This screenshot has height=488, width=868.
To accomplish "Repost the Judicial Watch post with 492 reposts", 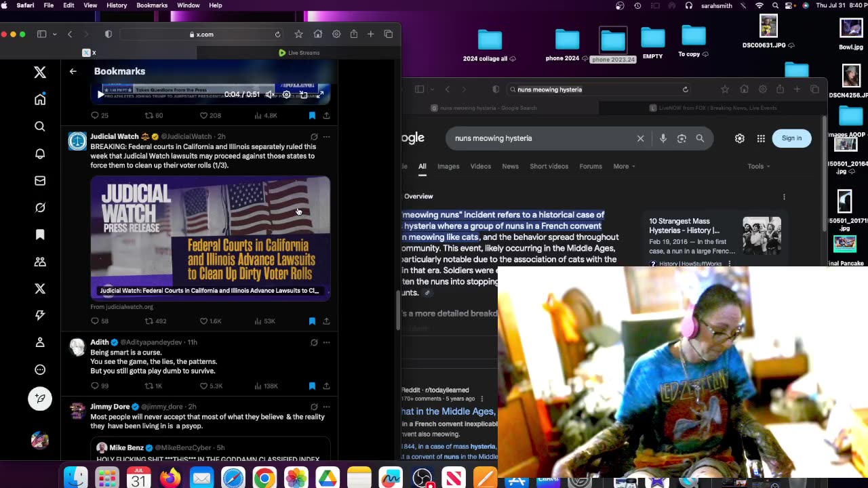I will pos(155,321).
